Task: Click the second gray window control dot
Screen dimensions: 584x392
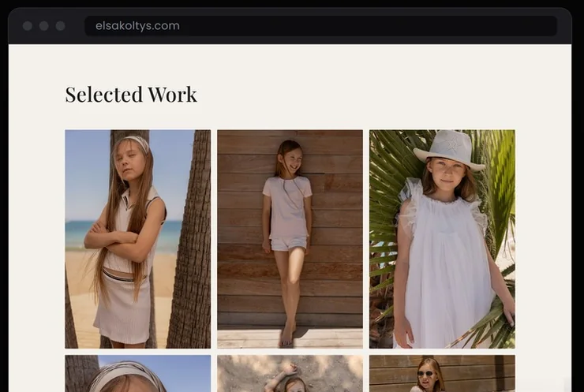Action: (44, 26)
